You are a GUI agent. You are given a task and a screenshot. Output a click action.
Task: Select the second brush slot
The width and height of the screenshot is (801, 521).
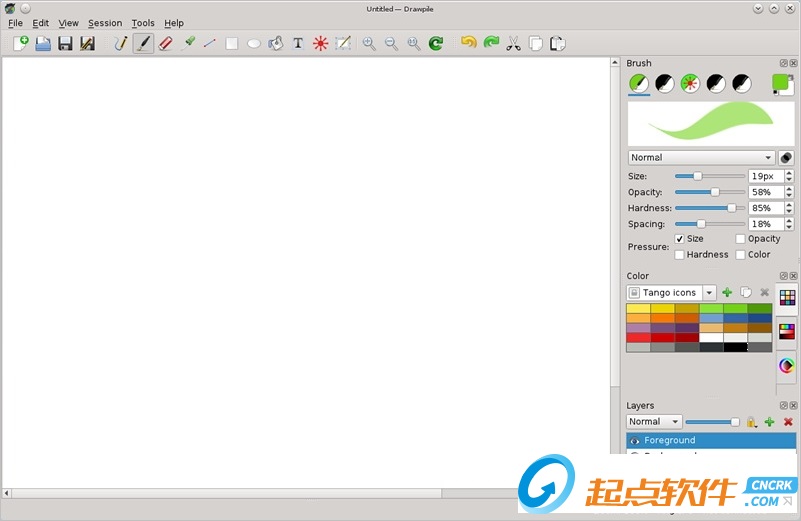tap(665, 83)
